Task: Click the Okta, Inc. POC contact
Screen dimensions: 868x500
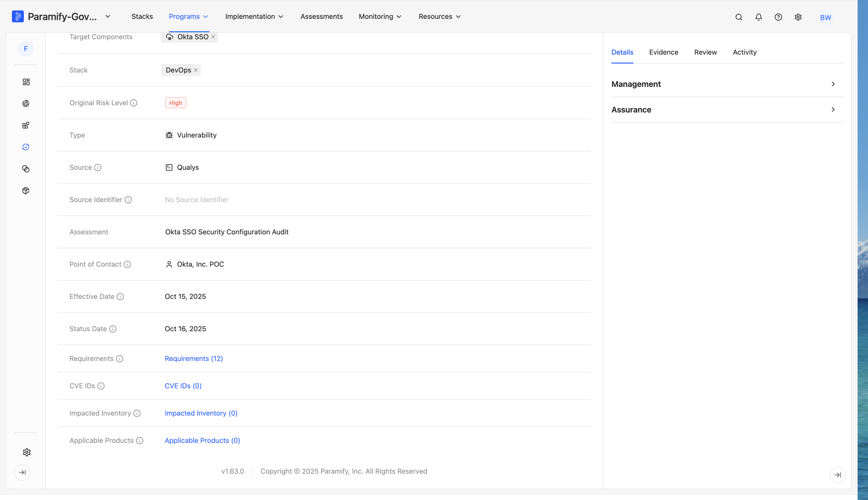Action: pos(195,264)
